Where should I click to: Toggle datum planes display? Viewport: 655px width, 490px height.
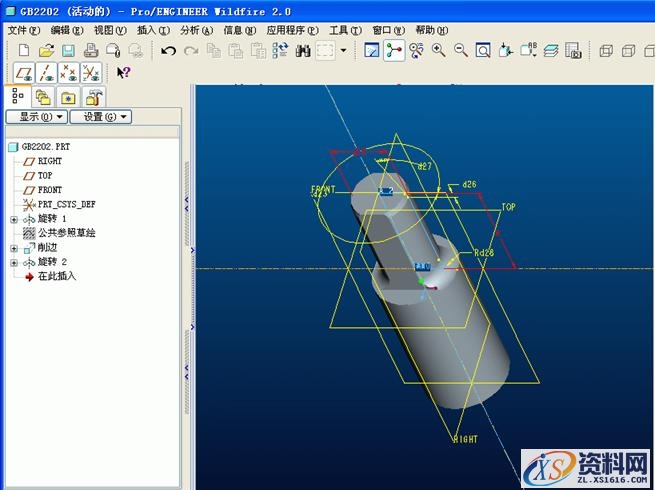click(24, 72)
